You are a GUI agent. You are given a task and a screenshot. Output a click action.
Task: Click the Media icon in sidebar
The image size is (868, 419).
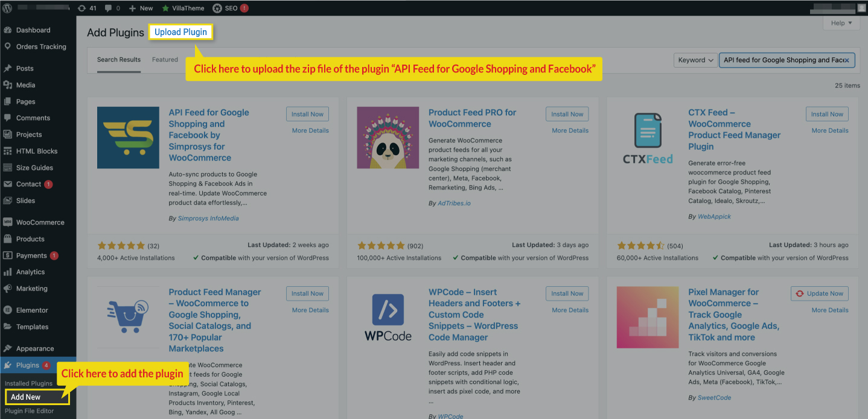8,85
